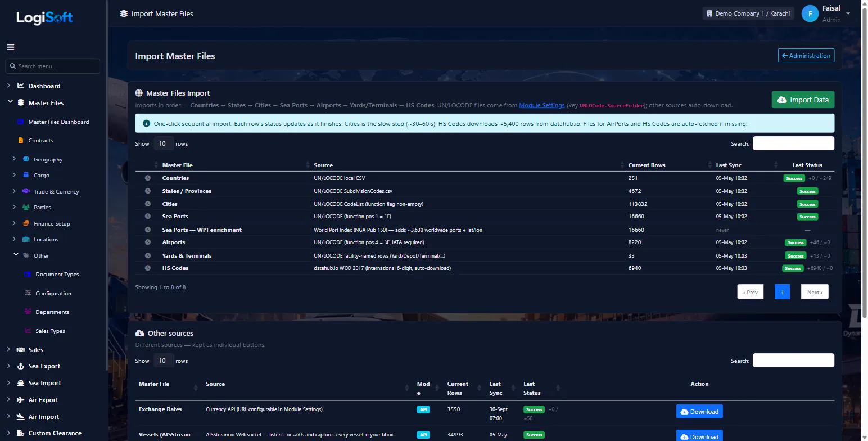Screen dimensions: 868x441
Task: Click the Next pagination button
Action: [x=814, y=291]
